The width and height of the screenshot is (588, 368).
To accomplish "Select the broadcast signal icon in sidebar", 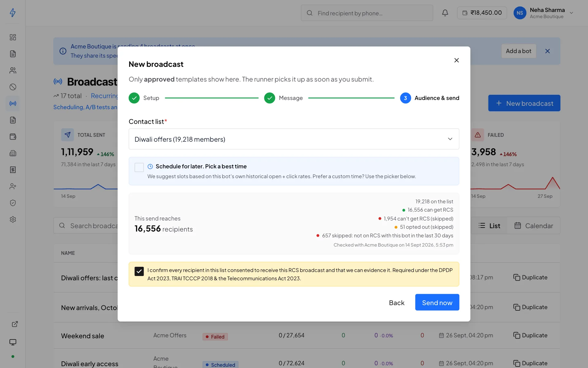I will pos(13,103).
